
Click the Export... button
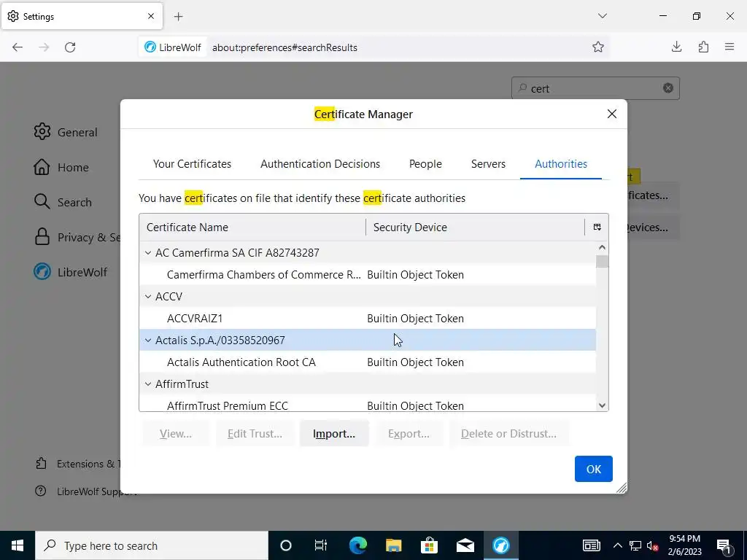(x=409, y=433)
